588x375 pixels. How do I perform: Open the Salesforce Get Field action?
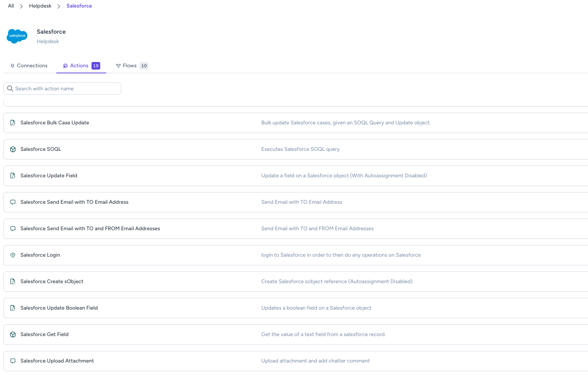pos(296,335)
